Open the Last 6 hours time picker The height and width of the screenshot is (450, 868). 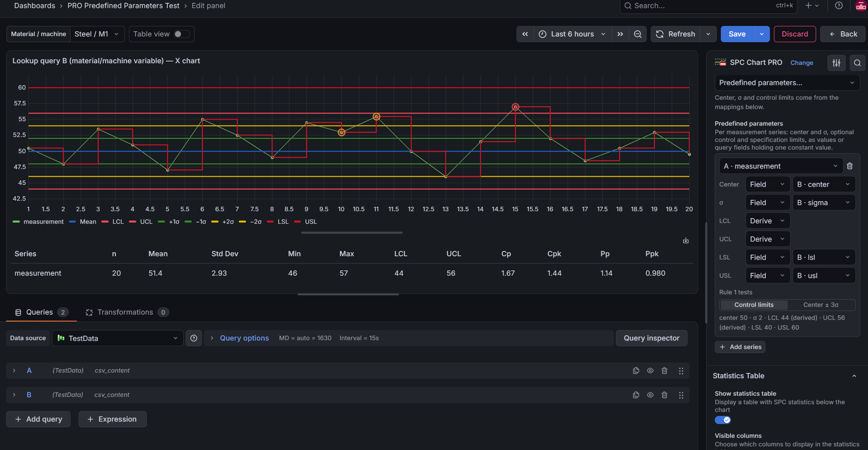coord(572,34)
